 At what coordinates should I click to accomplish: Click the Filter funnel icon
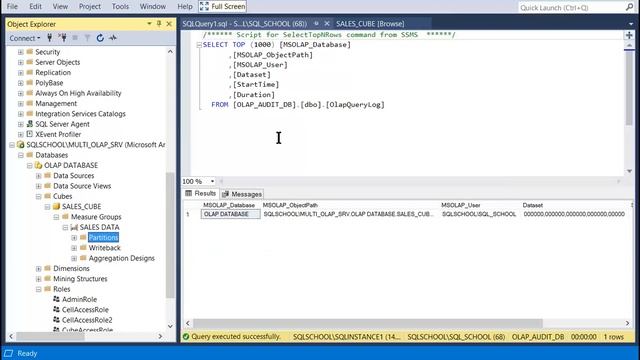[87, 38]
